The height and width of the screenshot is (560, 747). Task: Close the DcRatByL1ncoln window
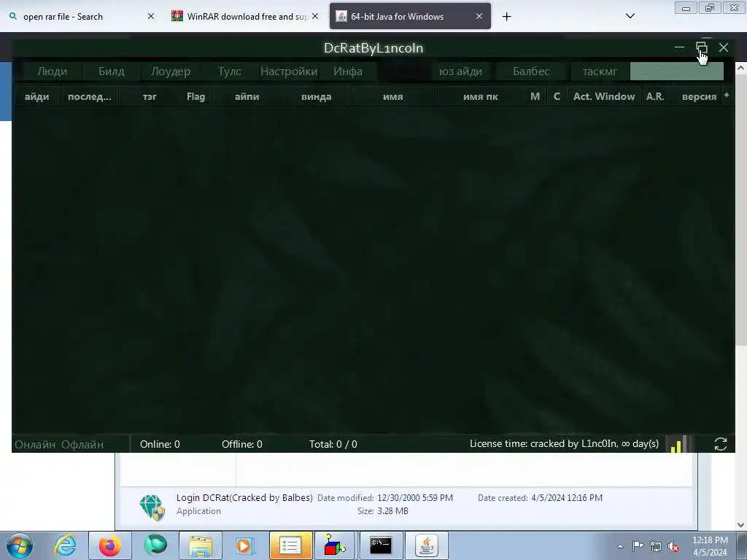click(724, 47)
